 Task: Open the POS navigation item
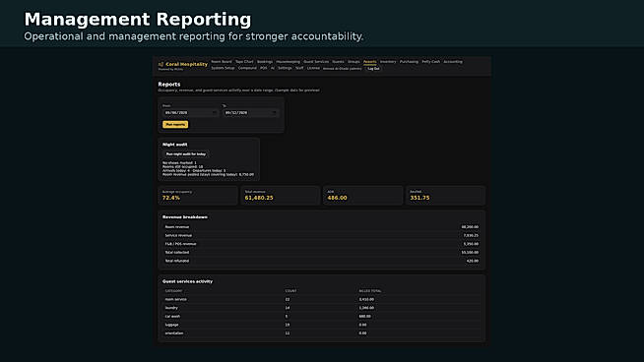pos(264,68)
